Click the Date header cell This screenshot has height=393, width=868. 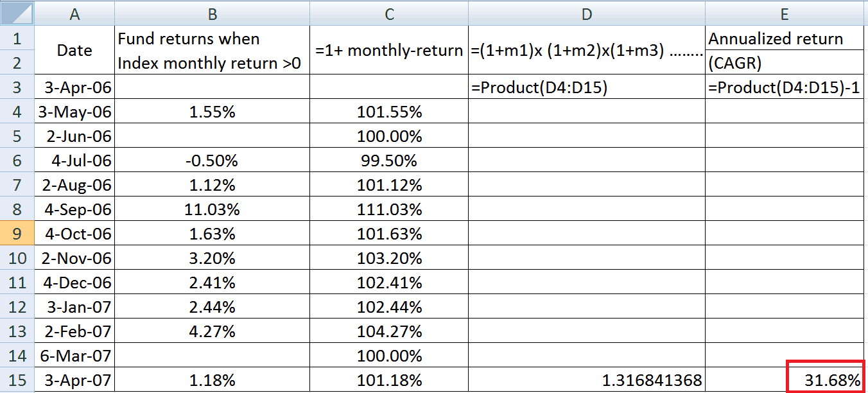click(74, 50)
